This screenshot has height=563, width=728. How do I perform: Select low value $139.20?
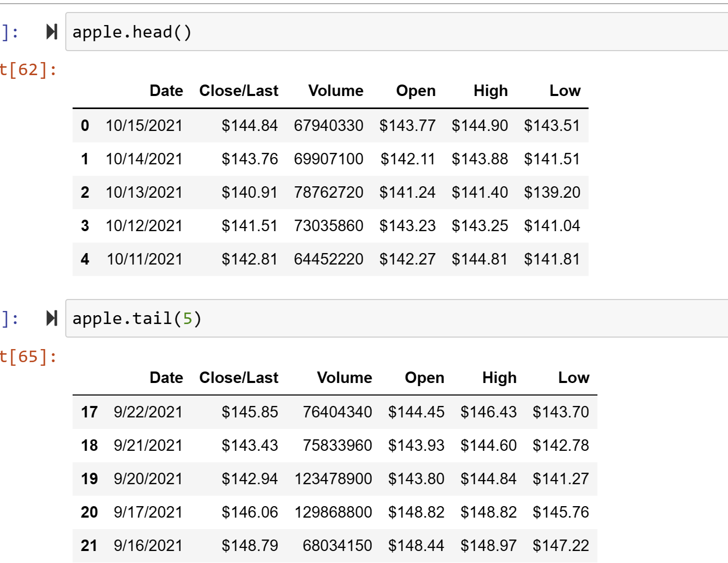click(x=552, y=193)
